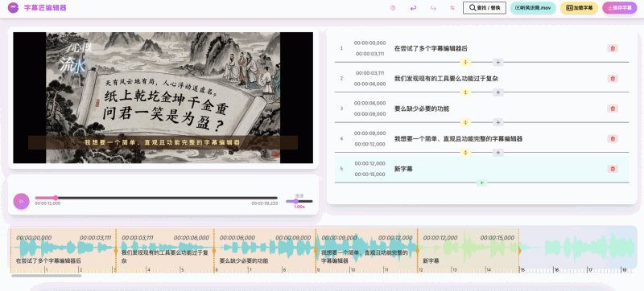
Task: Merge subtitles 4 and 5 with yellow icon
Action: [x=465, y=153]
